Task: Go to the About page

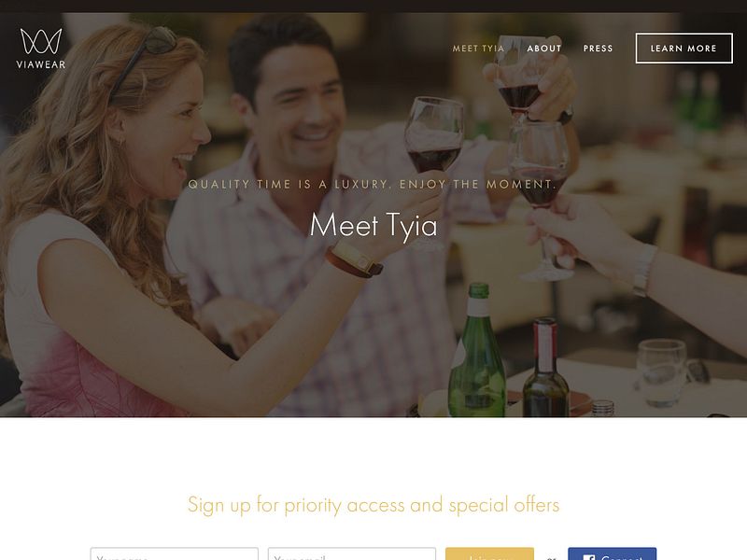Action: tap(544, 49)
